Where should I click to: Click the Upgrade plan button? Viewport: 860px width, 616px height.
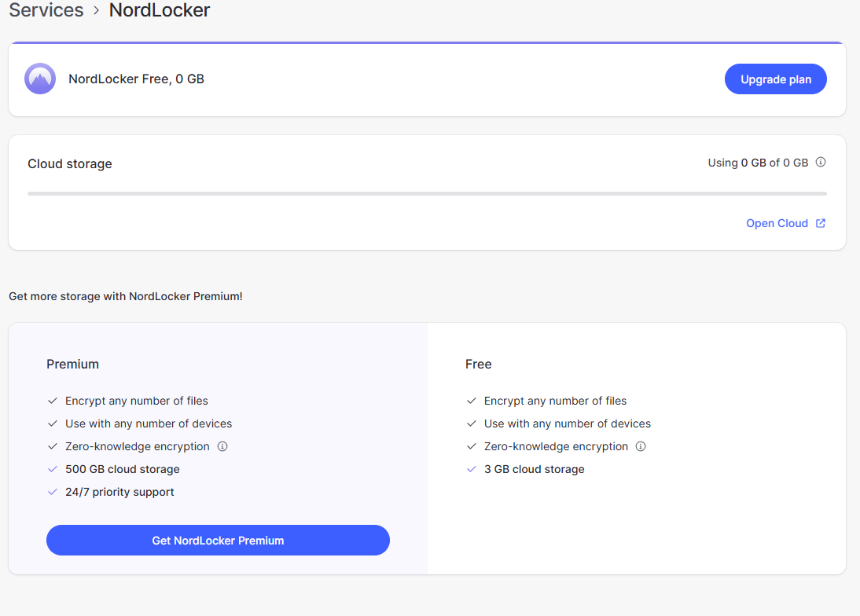(776, 79)
